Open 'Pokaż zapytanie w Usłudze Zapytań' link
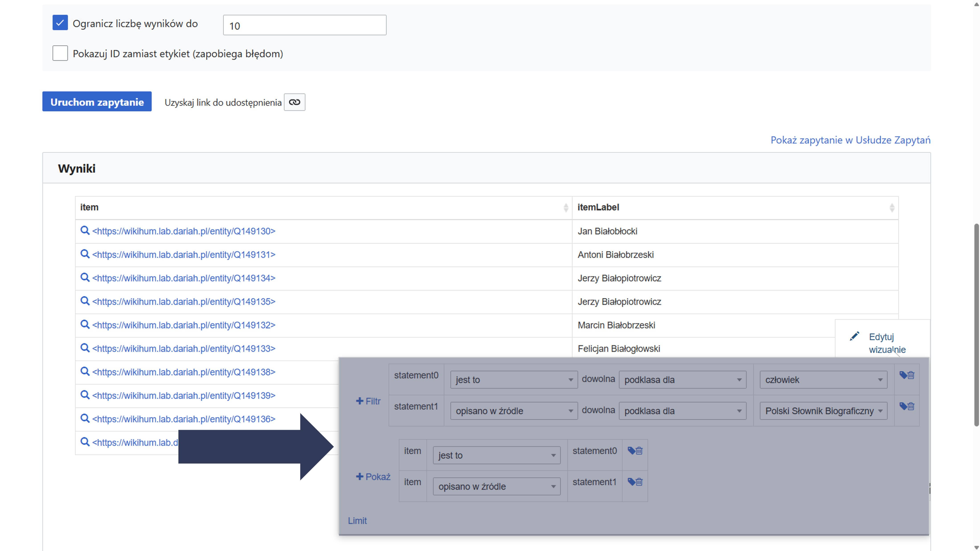Image resolution: width=980 pixels, height=551 pixels. coord(850,140)
